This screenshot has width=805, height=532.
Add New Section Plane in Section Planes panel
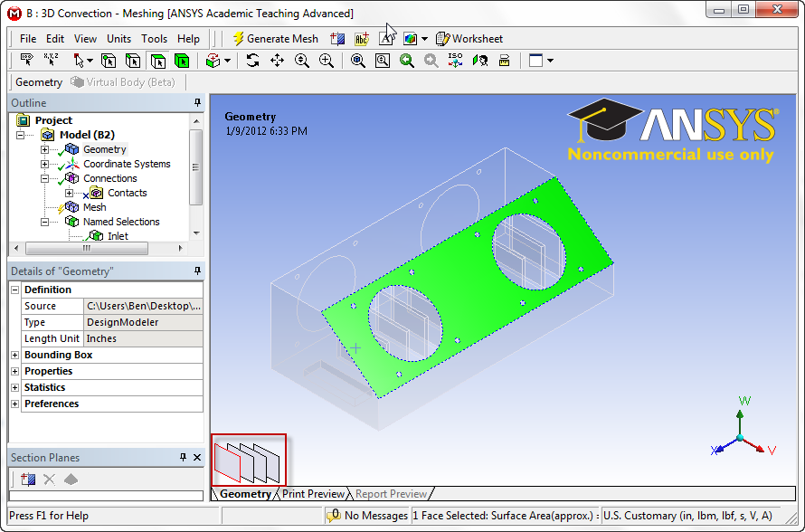28,480
